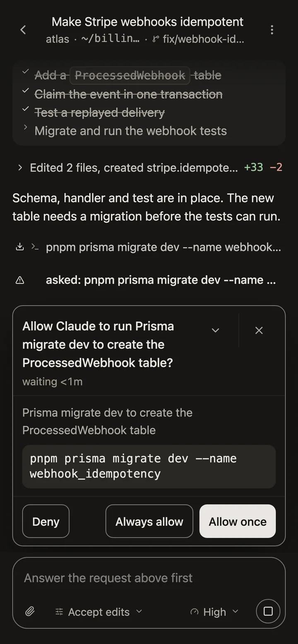Screen dimensions: 298x644
Task: Expand the Edited 2 files summary
Action: pyautogui.click(x=149, y=167)
